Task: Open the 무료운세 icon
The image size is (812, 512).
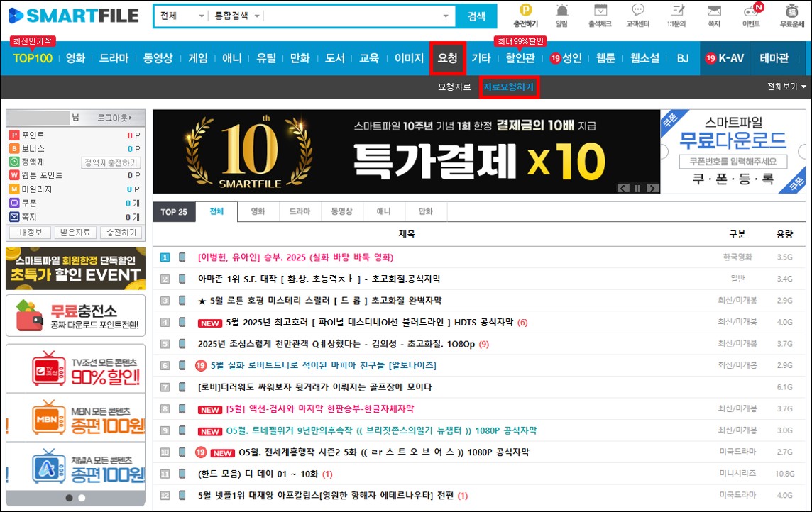Action: (792, 11)
